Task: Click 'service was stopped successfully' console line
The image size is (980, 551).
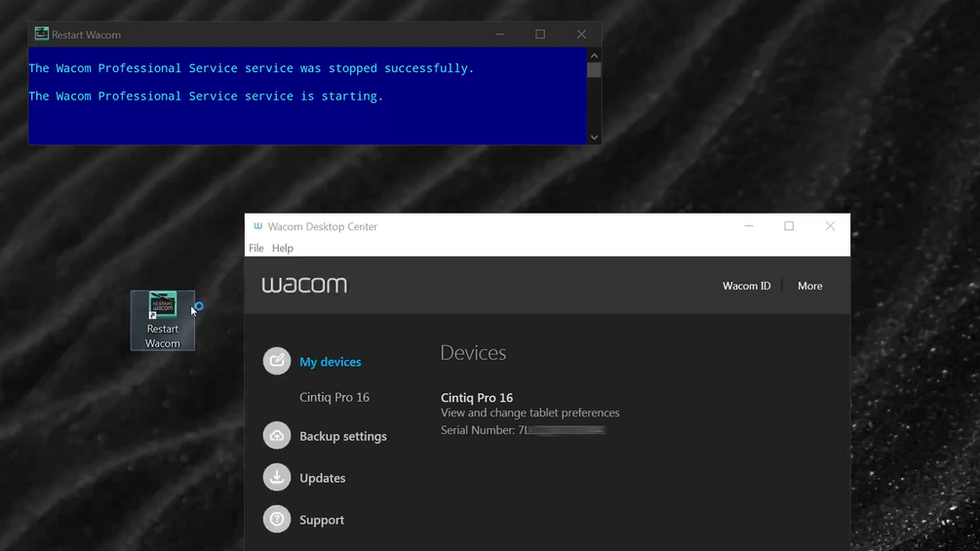Action: (x=252, y=68)
